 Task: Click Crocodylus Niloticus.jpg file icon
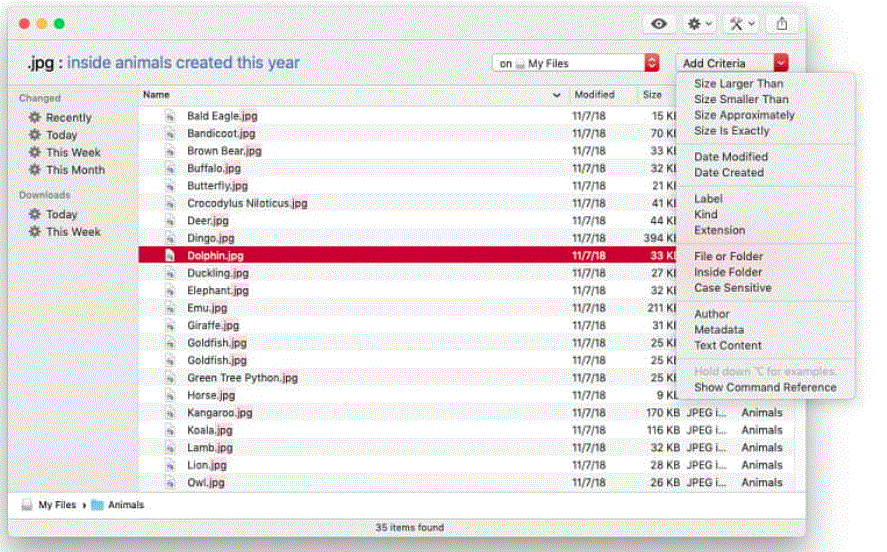tap(170, 204)
